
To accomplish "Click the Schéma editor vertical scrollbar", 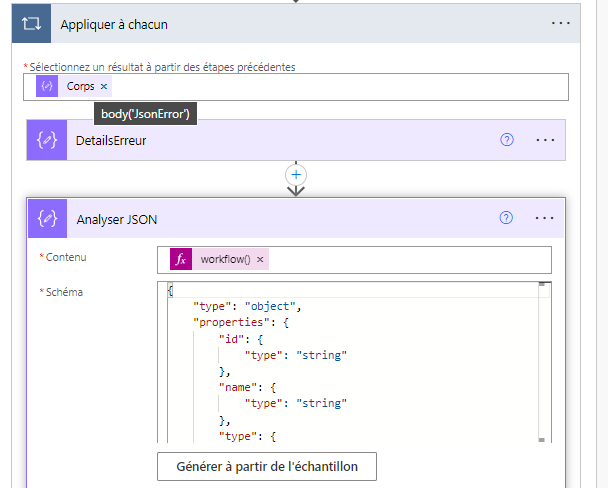I will pyautogui.click(x=544, y=362).
